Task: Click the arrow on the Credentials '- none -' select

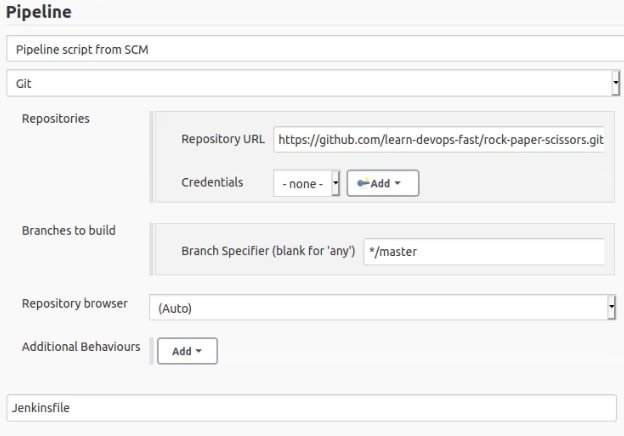Action: 335,184
